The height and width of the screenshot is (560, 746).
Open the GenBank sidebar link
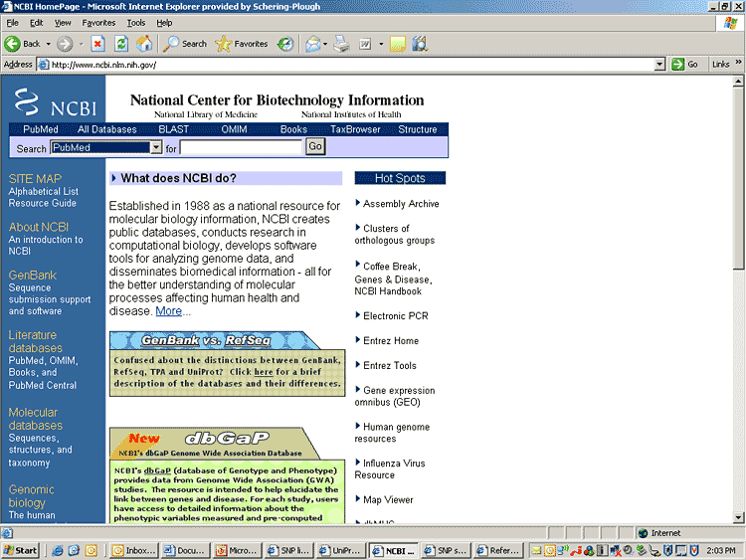33,275
